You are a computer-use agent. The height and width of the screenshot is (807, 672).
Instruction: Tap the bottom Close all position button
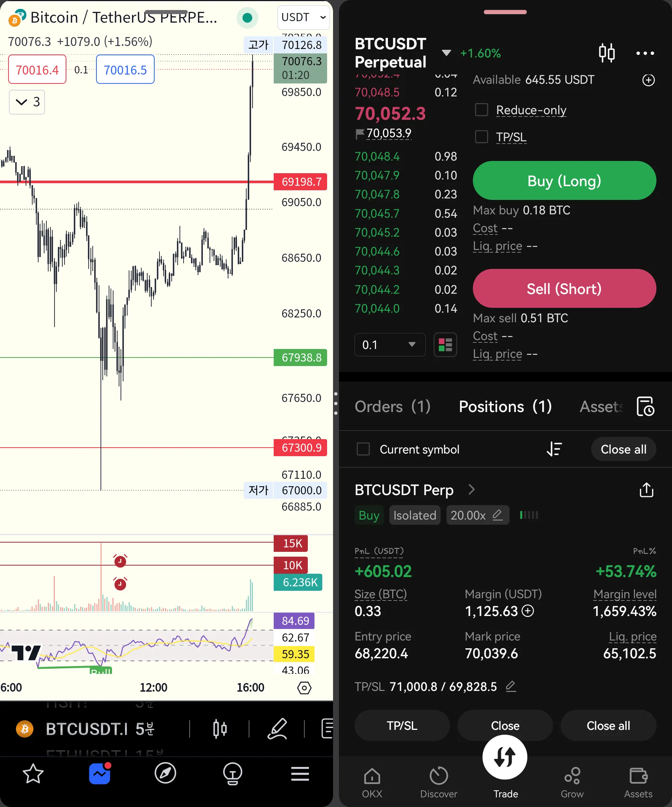608,725
